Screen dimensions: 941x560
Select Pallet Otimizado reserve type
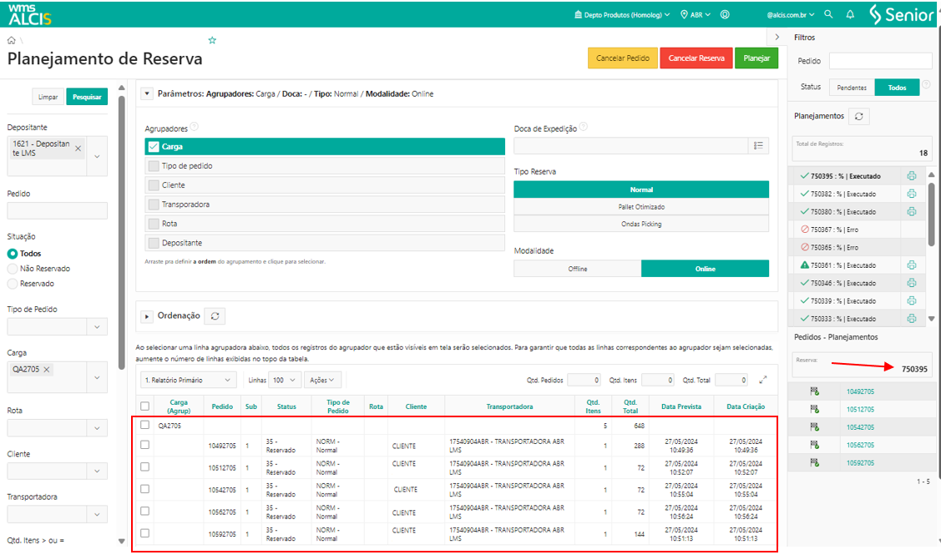pos(640,206)
